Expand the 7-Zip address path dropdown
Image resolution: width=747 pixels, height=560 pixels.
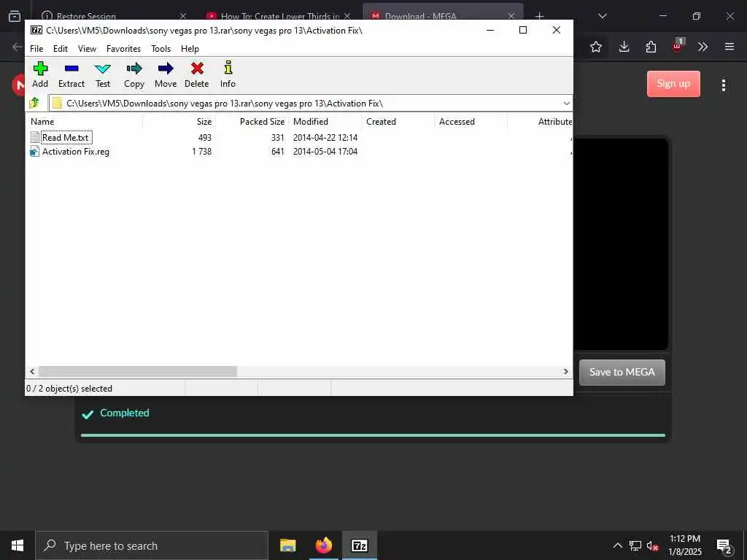click(x=566, y=104)
